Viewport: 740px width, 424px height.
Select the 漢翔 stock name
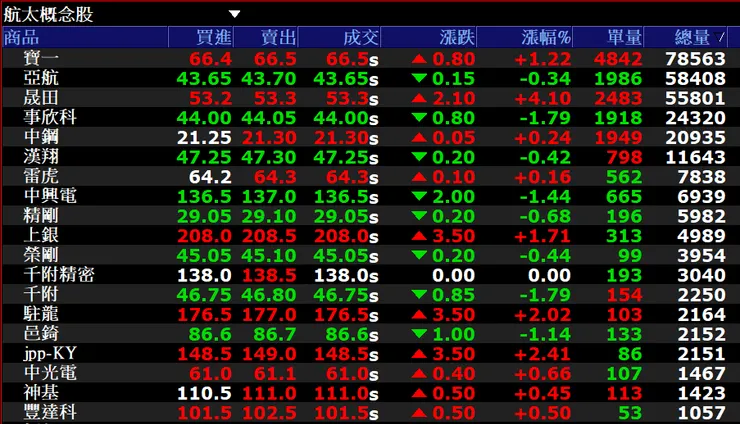click(x=42, y=157)
